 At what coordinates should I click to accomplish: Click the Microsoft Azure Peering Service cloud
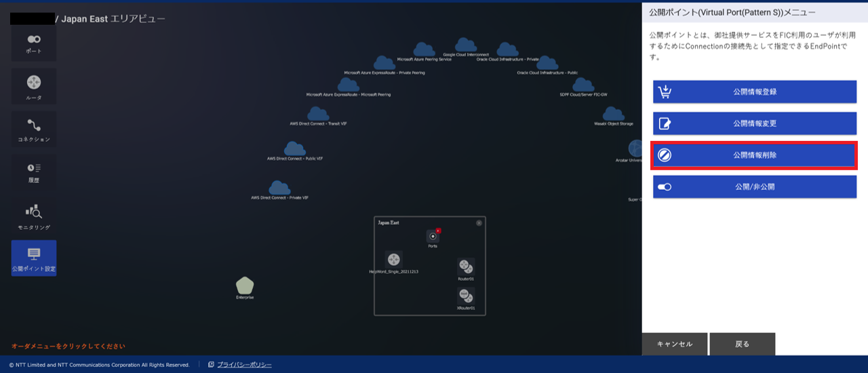coord(425,49)
